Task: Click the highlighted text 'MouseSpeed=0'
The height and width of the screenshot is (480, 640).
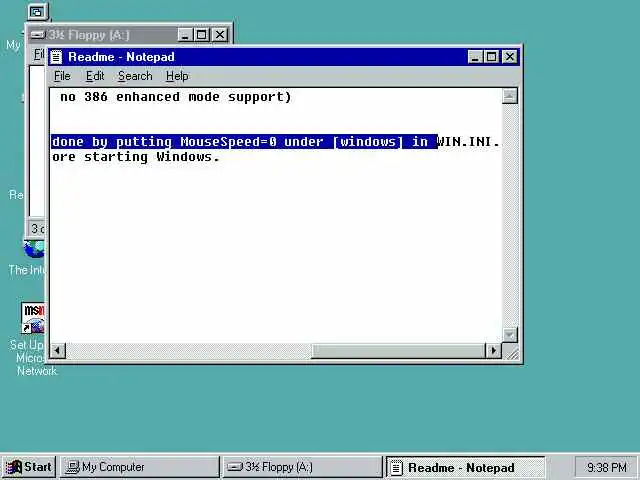Action: point(229,142)
